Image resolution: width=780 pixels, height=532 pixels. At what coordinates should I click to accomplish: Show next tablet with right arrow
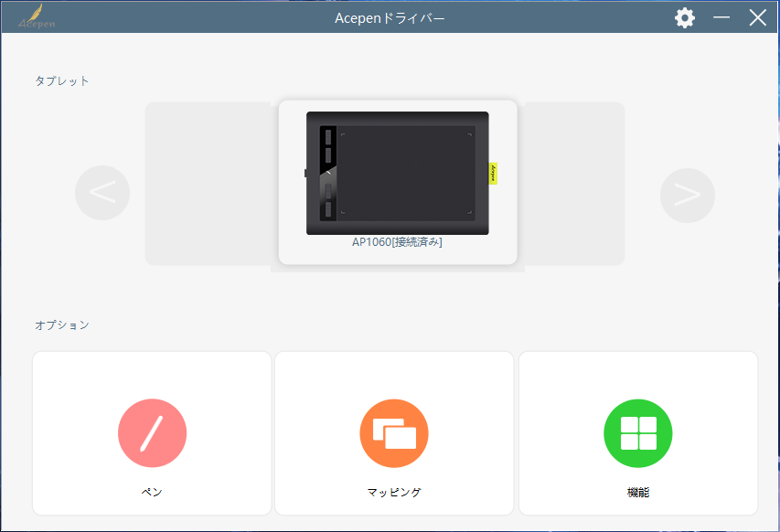pos(688,196)
